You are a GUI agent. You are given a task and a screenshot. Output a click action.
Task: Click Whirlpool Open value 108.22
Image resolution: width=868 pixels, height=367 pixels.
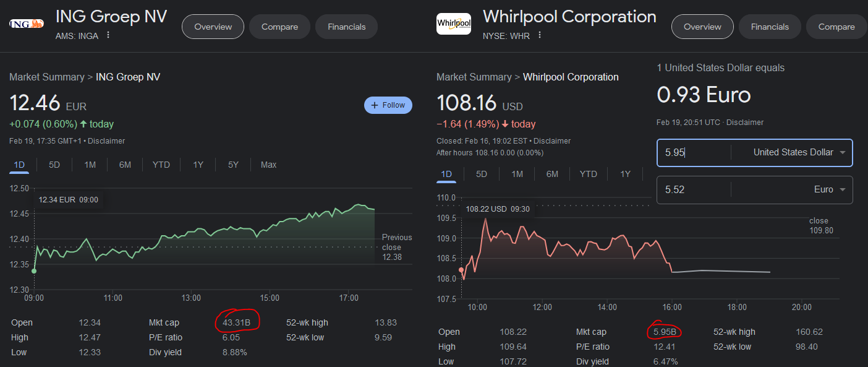point(514,332)
